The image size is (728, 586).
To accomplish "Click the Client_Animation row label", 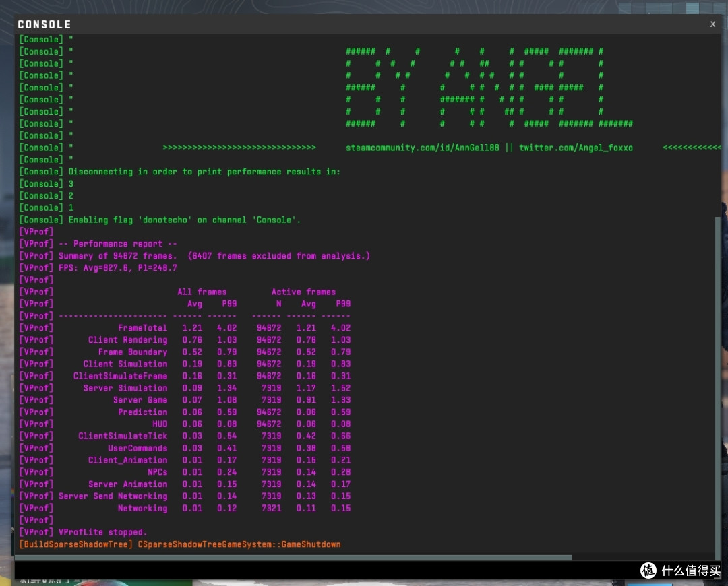I will [x=127, y=460].
